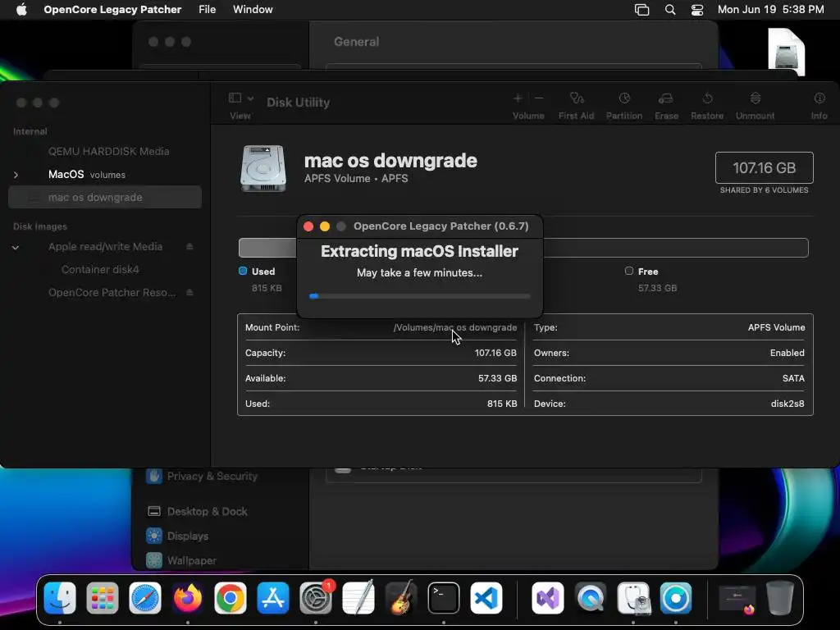
Task: Open System Settings from the Dock
Action: click(316, 598)
